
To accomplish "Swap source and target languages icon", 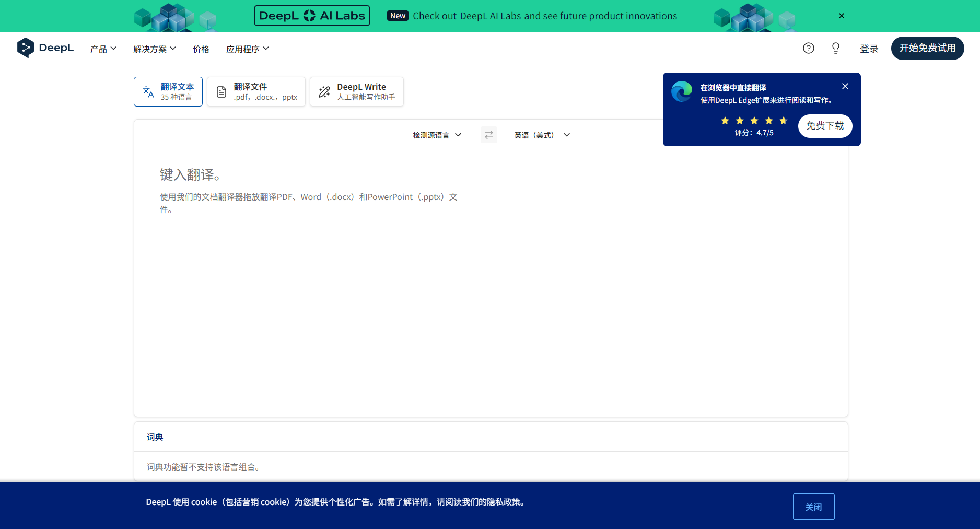I will (489, 135).
